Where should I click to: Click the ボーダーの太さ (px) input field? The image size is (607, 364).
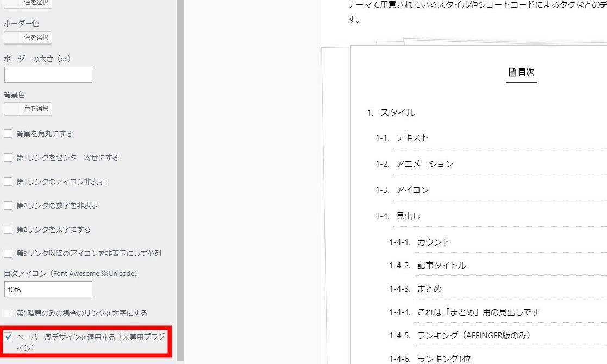click(x=48, y=74)
